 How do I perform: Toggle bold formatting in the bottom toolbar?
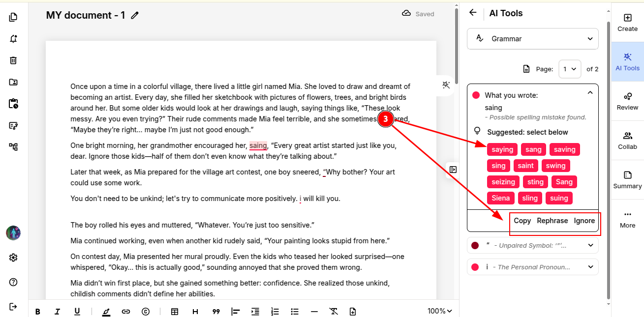[x=38, y=312]
